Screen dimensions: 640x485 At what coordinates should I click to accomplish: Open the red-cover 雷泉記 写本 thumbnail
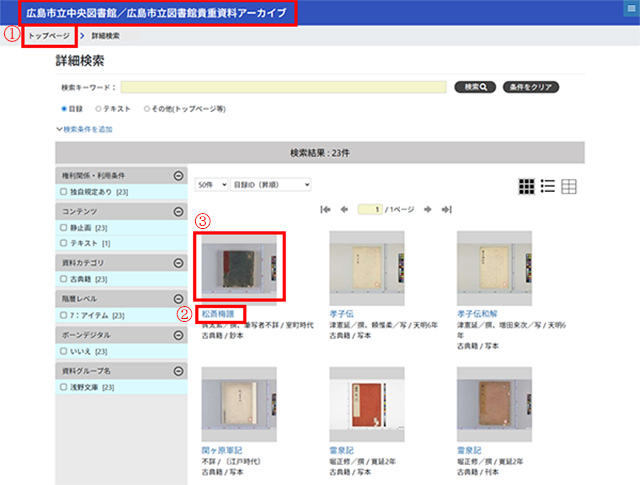click(x=367, y=404)
